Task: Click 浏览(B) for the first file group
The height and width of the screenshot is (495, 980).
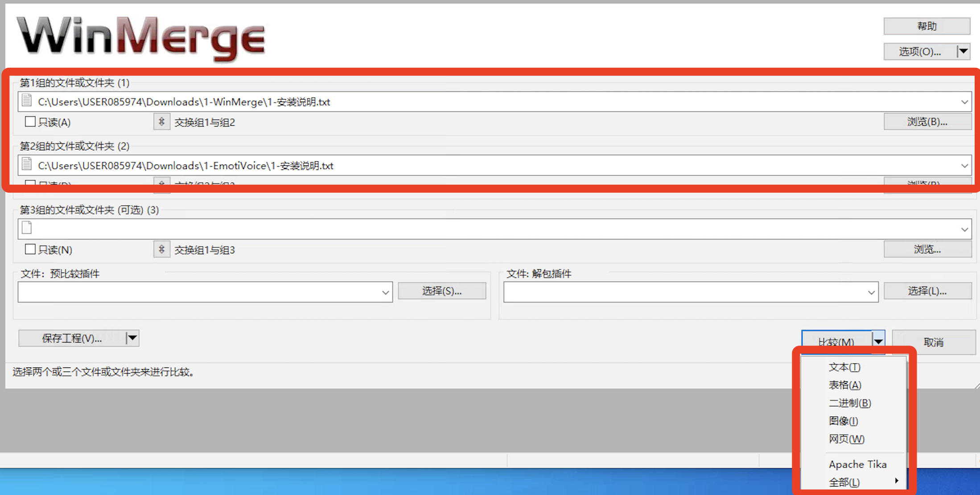Action: [927, 121]
